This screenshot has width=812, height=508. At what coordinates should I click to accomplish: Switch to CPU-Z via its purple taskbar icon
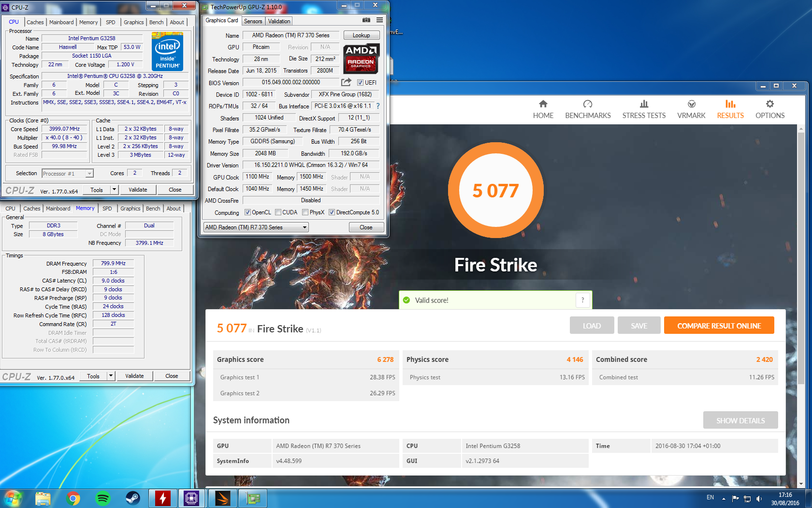click(191, 498)
